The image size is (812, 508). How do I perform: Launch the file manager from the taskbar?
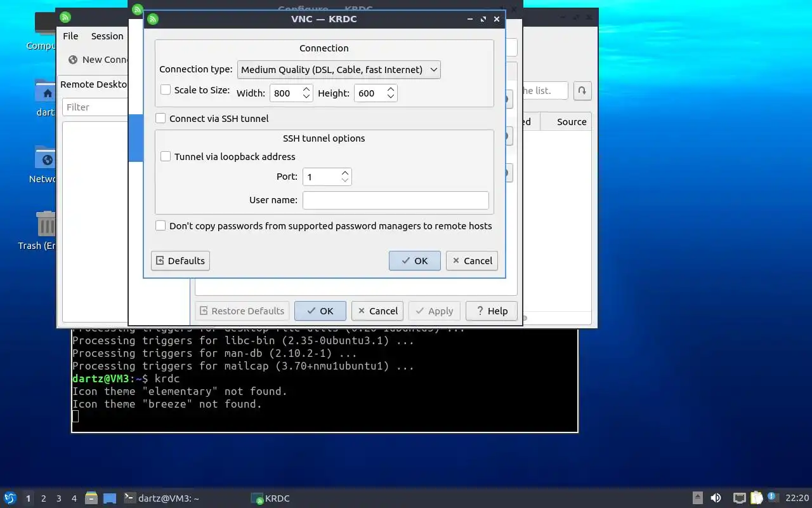tap(91, 498)
